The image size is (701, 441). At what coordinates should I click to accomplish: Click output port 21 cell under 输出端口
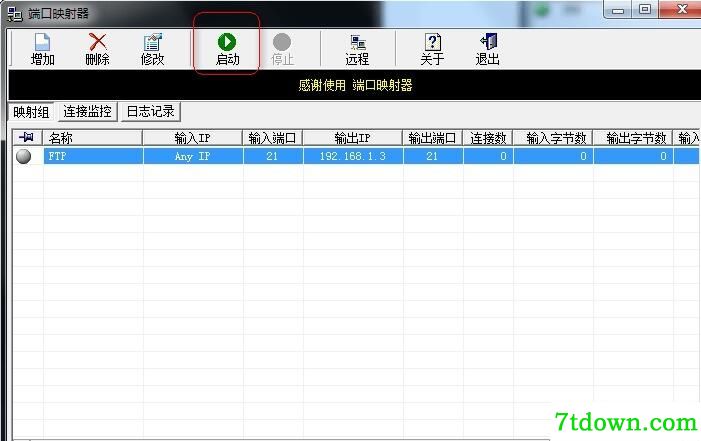pos(433,156)
